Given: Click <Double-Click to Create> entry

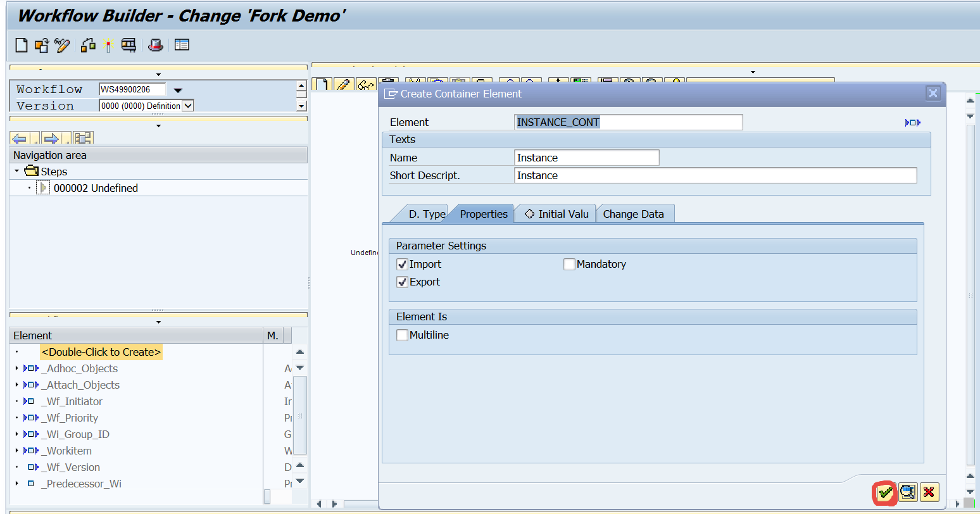Looking at the screenshot, I should [101, 352].
